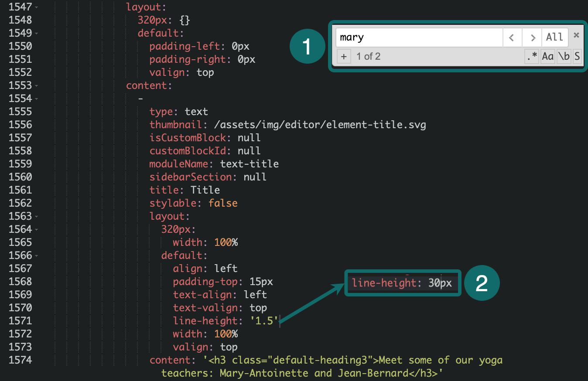Collapse the default block at line 1566

point(36,256)
